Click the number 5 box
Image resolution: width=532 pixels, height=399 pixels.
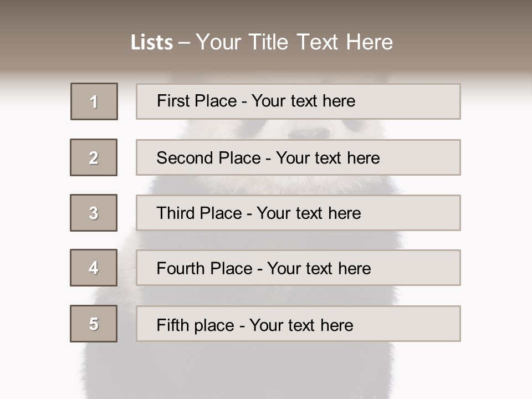click(94, 324)
